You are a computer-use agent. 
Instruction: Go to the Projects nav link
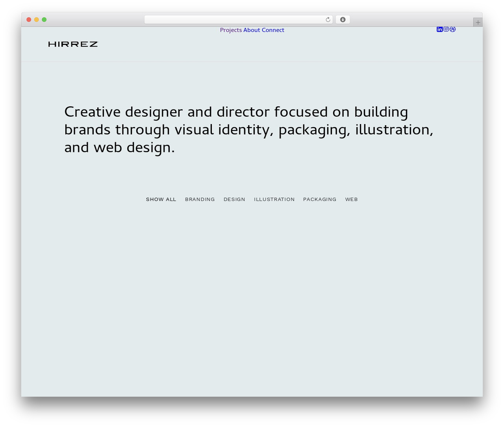tap(231, 30)
